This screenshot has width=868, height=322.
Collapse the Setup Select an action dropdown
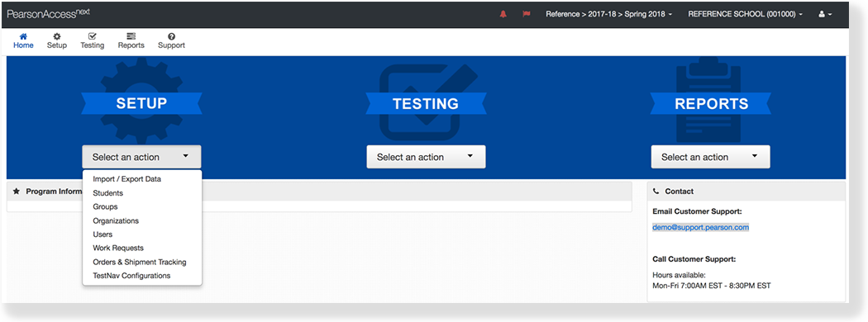click(141, 157)
